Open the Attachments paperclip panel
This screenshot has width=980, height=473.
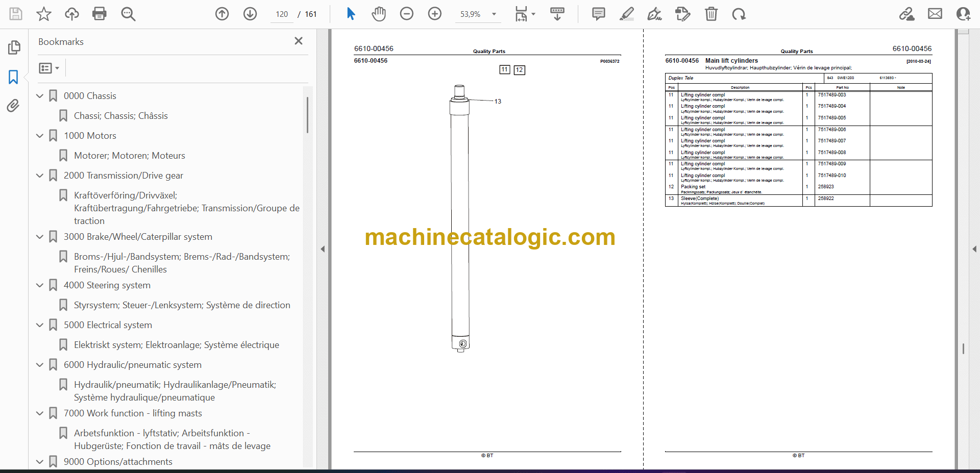[x=13, y=106]
